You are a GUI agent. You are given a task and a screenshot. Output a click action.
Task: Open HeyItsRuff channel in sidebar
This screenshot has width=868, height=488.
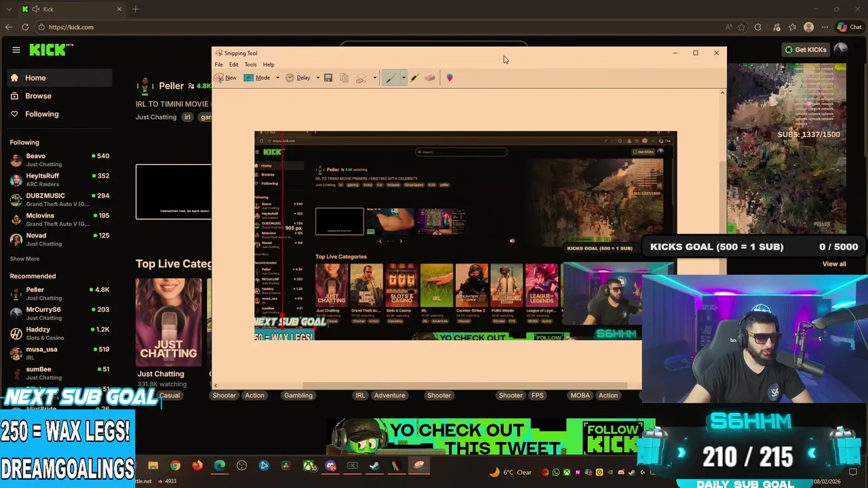click(x=59, y=180)
